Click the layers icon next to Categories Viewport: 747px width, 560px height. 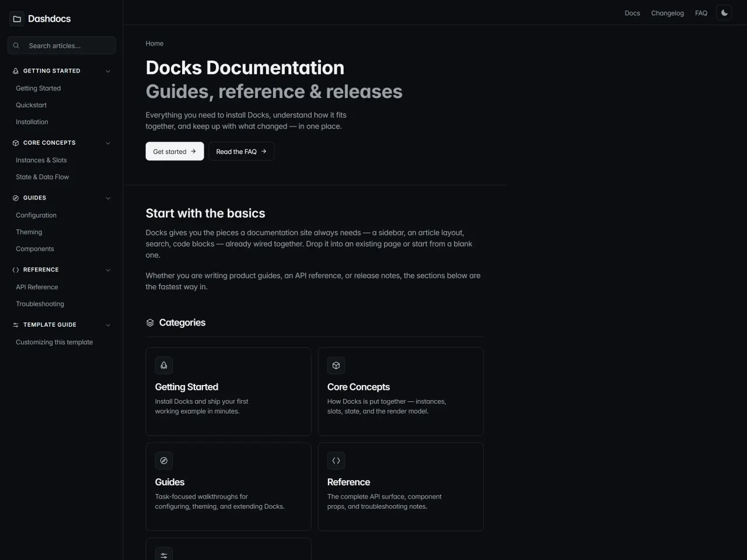click(150, 323)
